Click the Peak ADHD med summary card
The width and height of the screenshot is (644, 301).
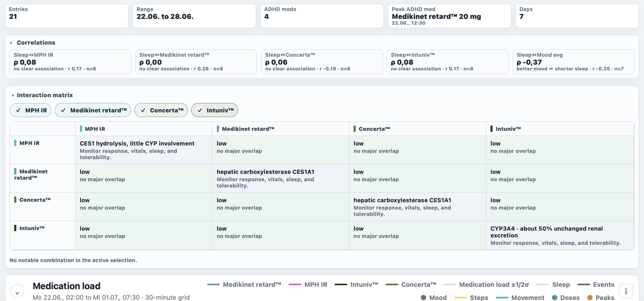449,16
